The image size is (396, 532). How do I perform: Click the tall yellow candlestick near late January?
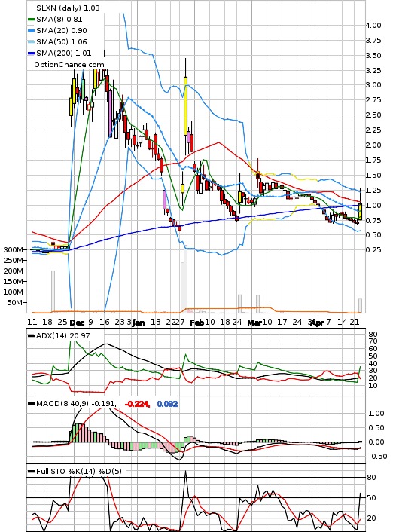185,106
